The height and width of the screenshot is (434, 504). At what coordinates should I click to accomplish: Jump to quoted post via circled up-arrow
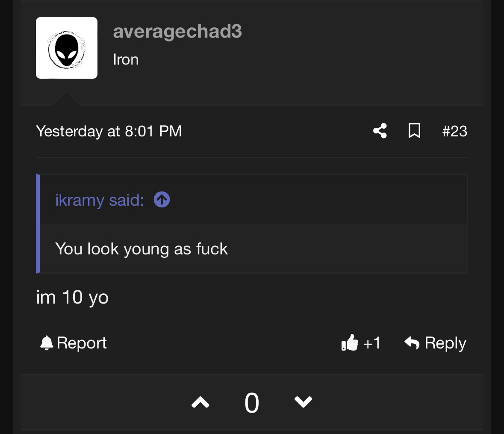[162, 200]
